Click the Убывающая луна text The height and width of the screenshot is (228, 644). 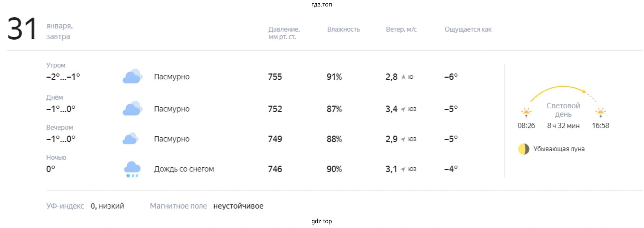(x=559, y=149)
